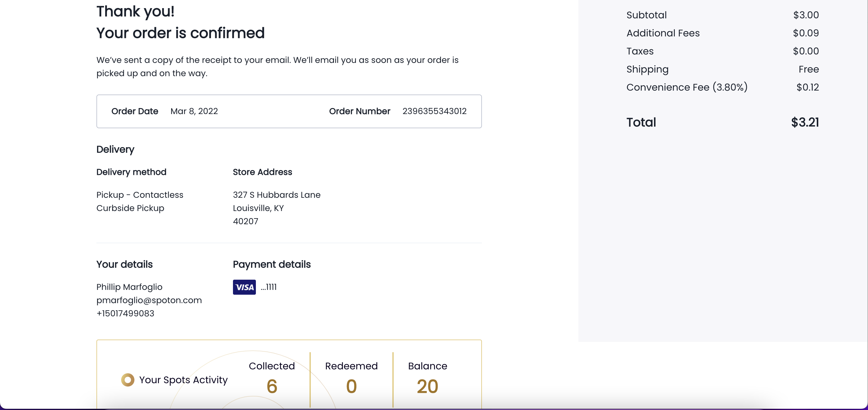Click the Additional Fees label

[x=663, y=33]
